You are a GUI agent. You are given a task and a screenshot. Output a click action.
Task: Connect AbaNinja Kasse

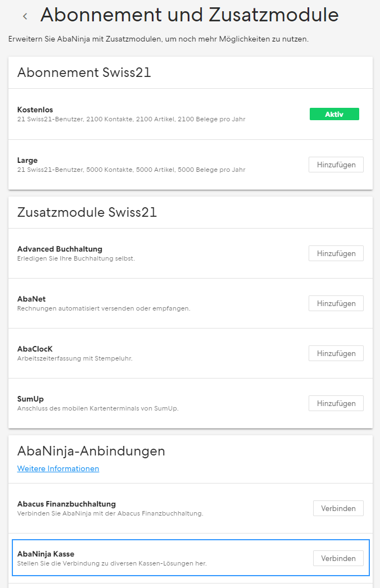tap(338, 558)
